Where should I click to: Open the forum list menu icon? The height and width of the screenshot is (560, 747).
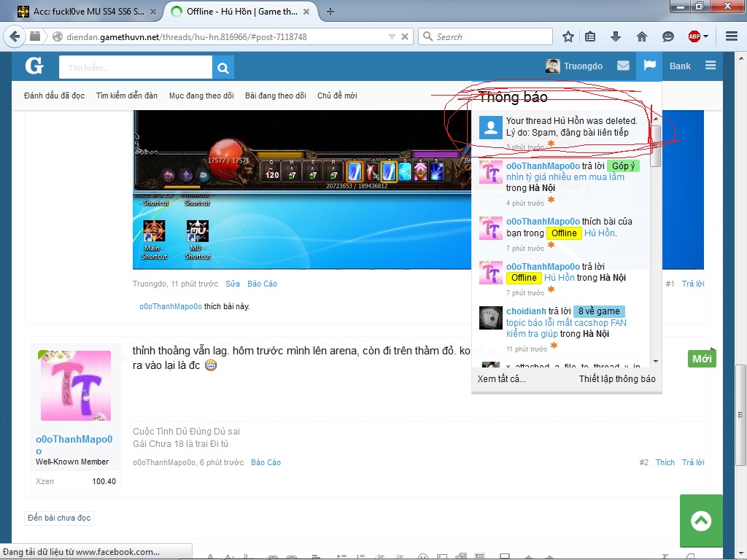pyautogui.click(x=711, y=66)
